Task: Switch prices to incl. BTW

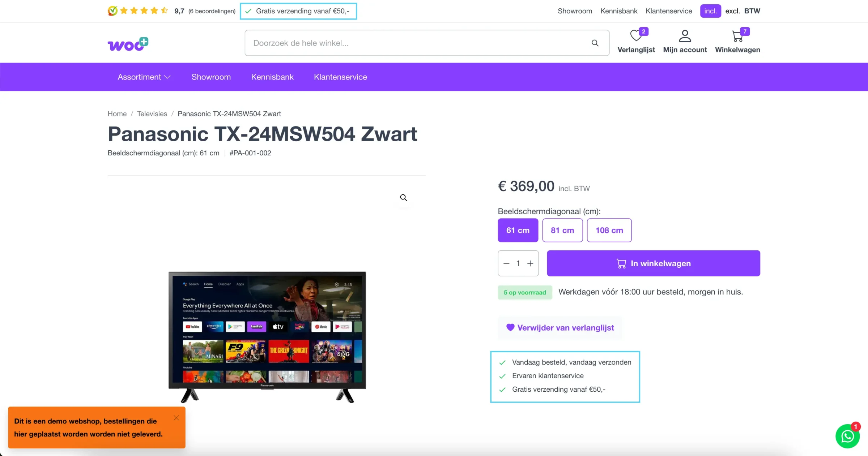Action: (710, 11)
